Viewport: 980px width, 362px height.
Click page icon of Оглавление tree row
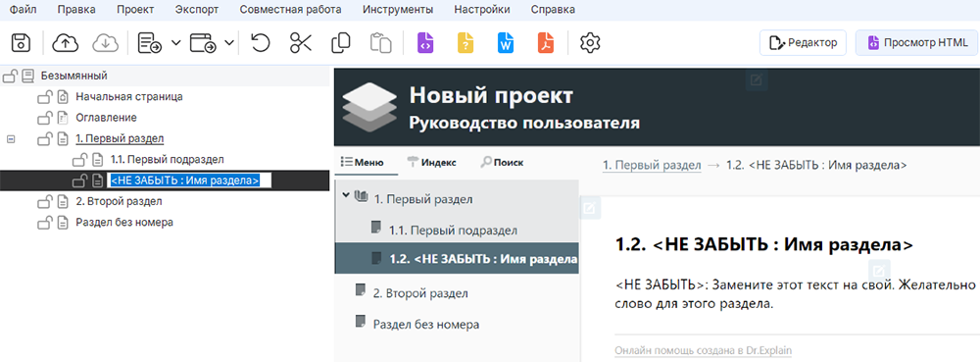tap(63, 118)
